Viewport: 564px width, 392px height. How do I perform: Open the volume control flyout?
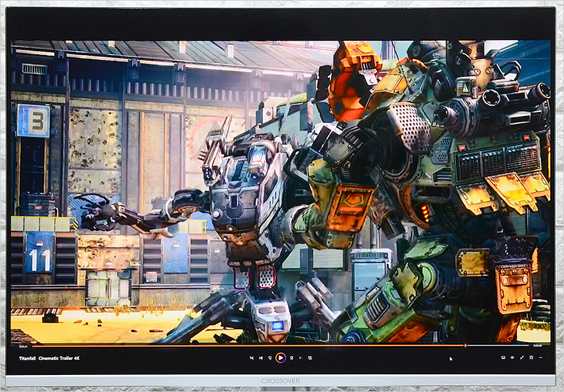[x=512, y=358]
